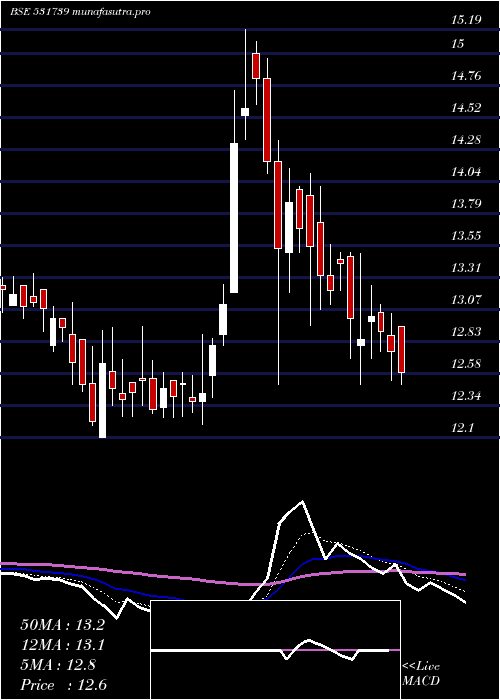
Task: Click the 50MA : 13.2 readout
Action: coord(62,625)
